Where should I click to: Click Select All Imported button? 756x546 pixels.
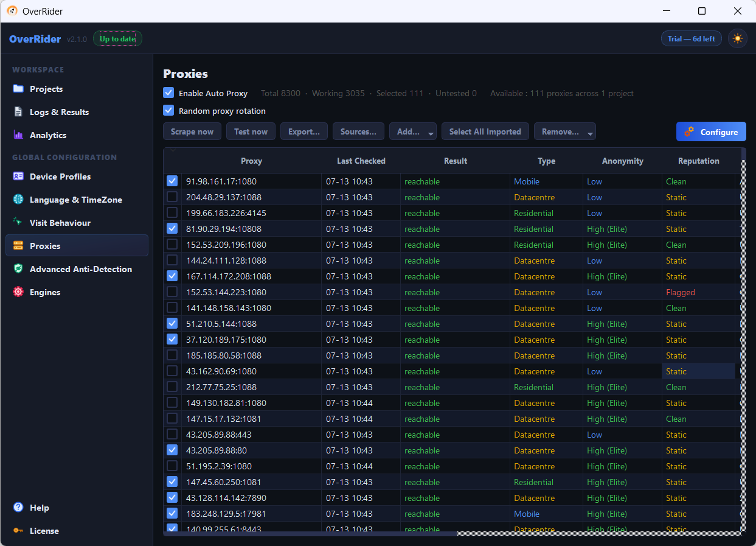[x=485, y=131]
